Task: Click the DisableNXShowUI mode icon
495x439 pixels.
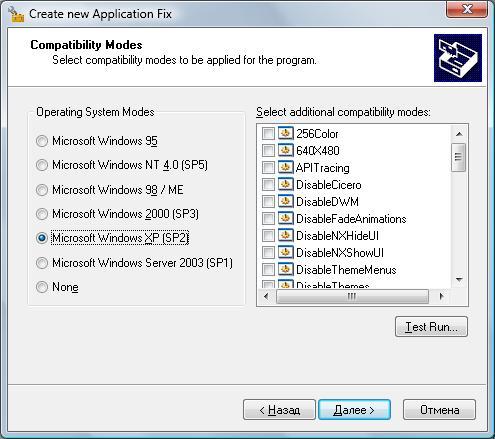Action: [x=285, y=252]
